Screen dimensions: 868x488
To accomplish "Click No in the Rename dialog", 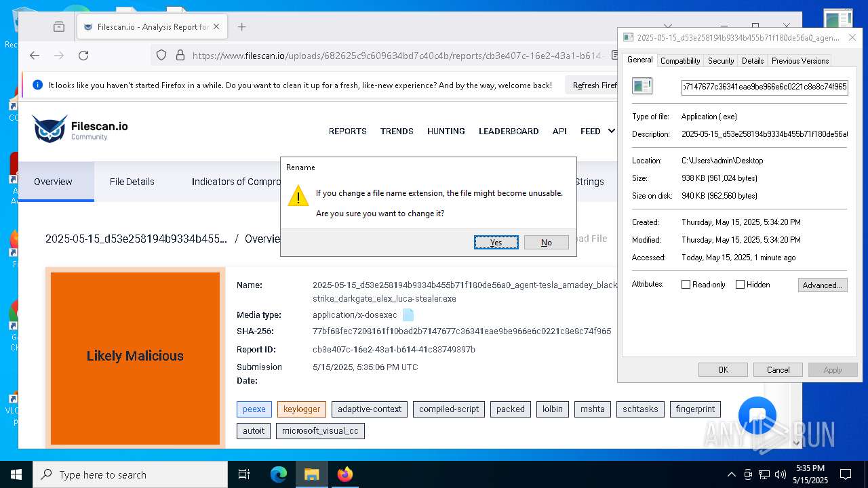I will point(547,243).
